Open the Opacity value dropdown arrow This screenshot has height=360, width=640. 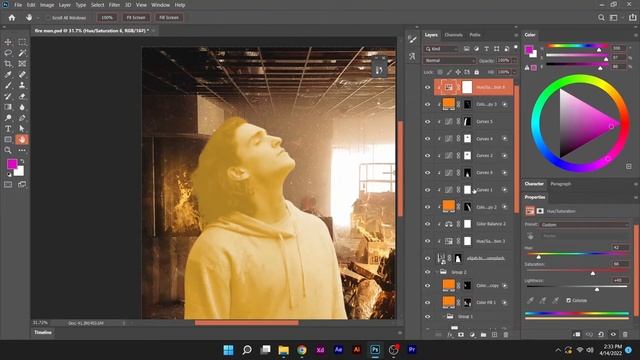click(x=514, y=60)
